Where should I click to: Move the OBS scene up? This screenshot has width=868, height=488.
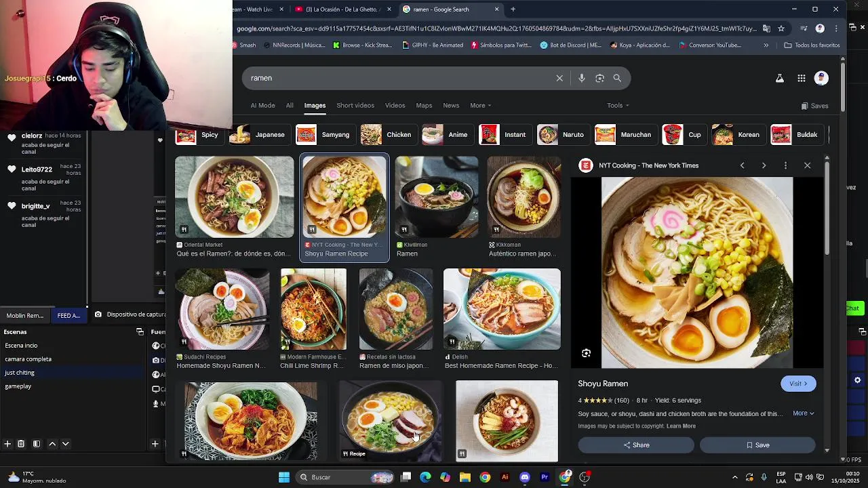(52, 444)
